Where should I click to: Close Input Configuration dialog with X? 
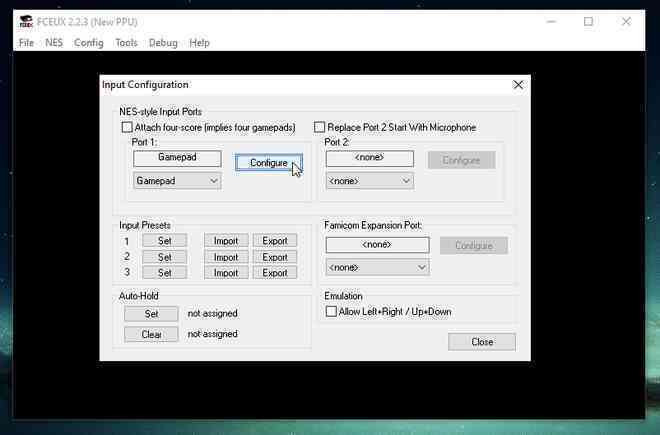click(x=518, y=85)
